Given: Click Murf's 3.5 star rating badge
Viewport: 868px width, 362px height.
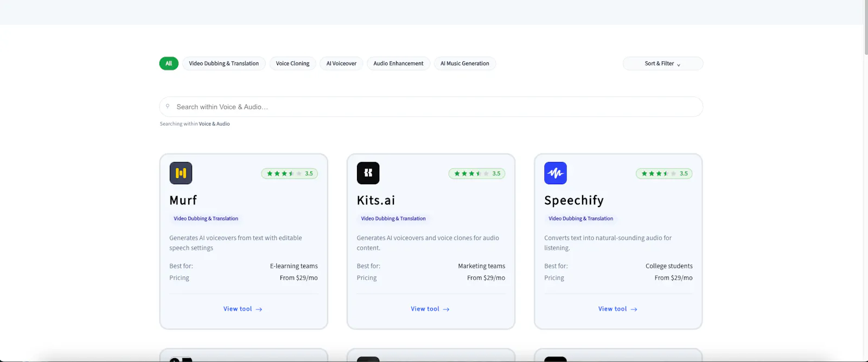Looking at the screenshot, I should coord(290,173).
